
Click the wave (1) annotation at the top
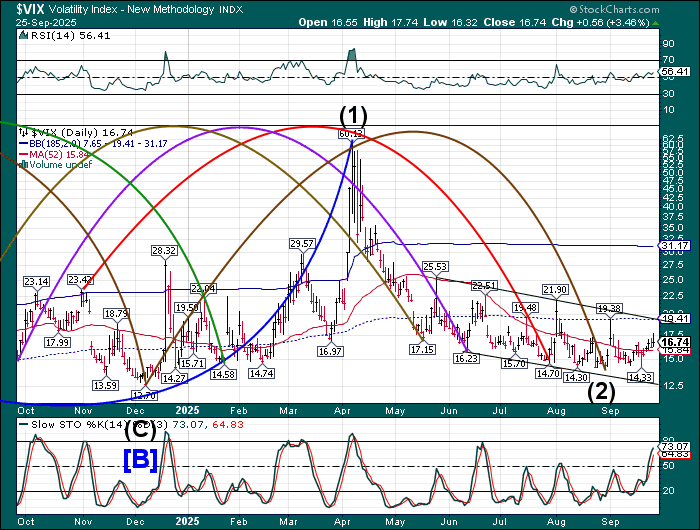click(x=353, y=115)
